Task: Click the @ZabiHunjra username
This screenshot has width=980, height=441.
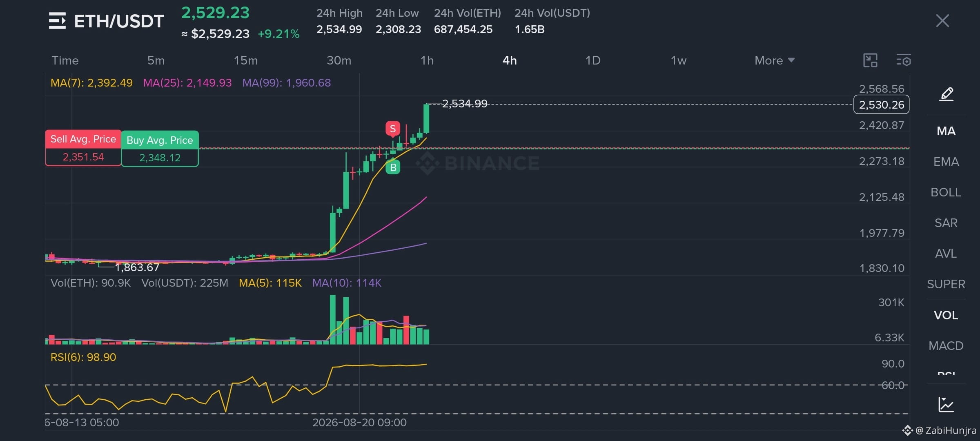Action: point(946,430)
